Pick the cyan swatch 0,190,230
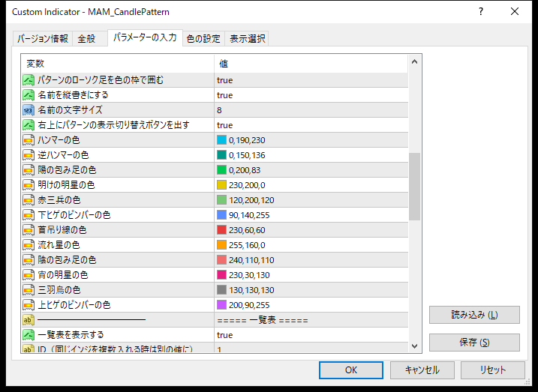Screen dimensions: 538x392 point(221,140)
